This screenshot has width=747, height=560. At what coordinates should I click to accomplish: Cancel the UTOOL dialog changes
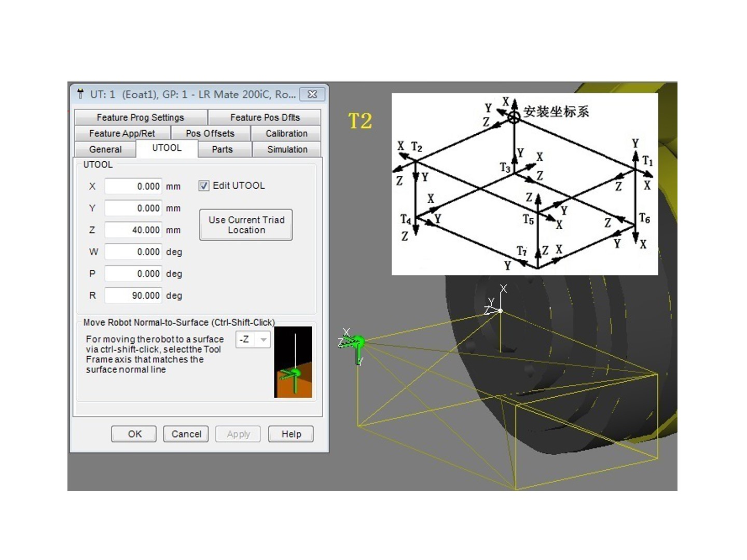186,434
